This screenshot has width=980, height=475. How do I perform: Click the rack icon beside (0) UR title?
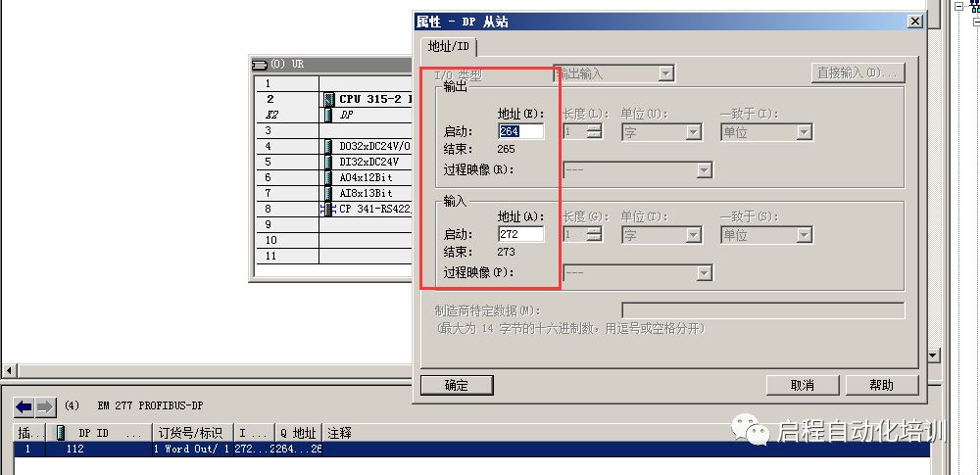click(x=259, y=65)
